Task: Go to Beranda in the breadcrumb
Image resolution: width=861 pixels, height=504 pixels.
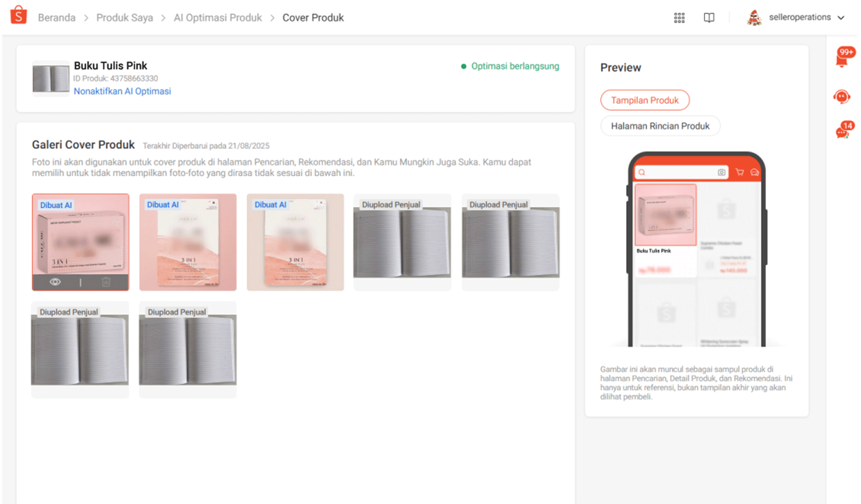Action: pos(57,18)
